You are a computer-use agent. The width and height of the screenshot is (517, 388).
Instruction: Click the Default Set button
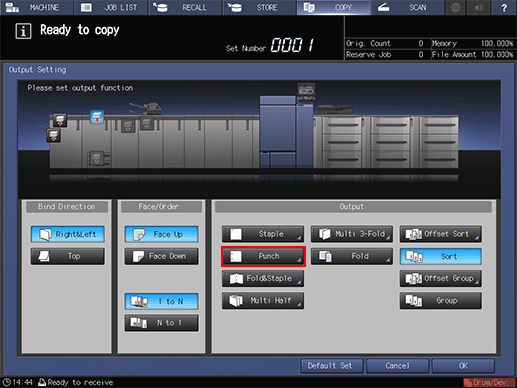(331, 366)
